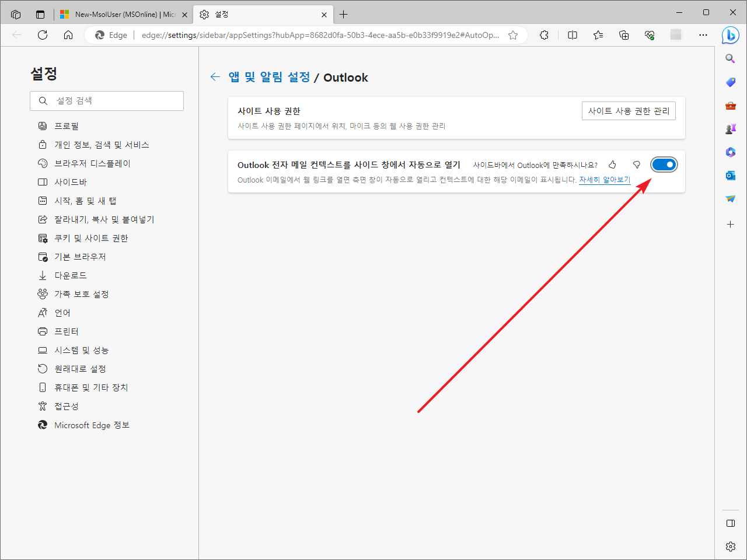
Task: Toggle Outlook auto-open email context switch
Action: tap(664, 164)
